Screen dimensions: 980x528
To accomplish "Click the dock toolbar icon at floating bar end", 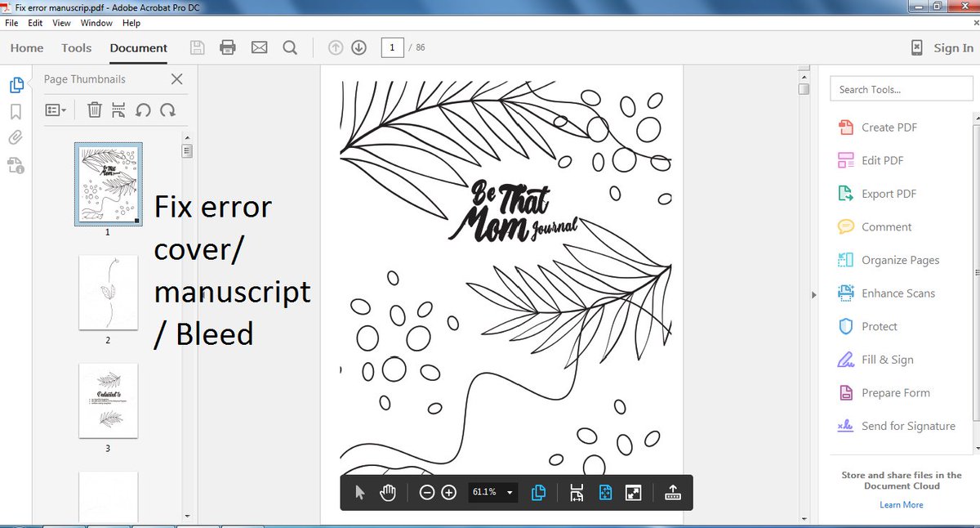I will (x=674, y=492).
